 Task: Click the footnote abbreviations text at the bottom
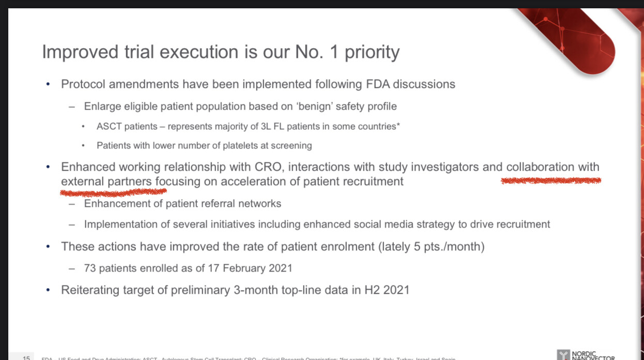pyautogui.click(x=248, y=358)
